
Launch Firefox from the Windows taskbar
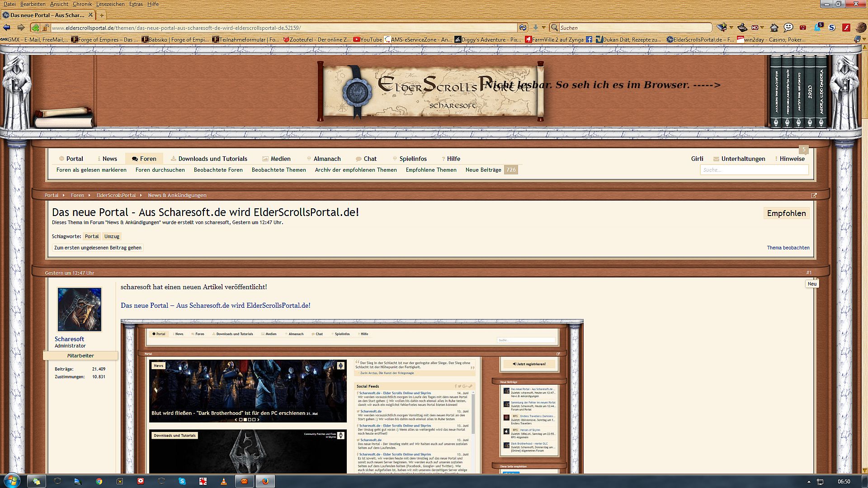(265, 481)
